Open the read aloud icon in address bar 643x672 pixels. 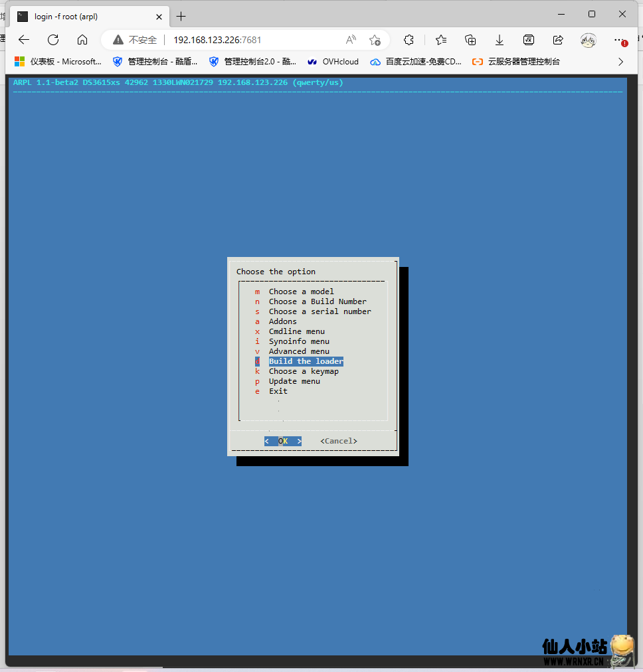click(351, 40)
